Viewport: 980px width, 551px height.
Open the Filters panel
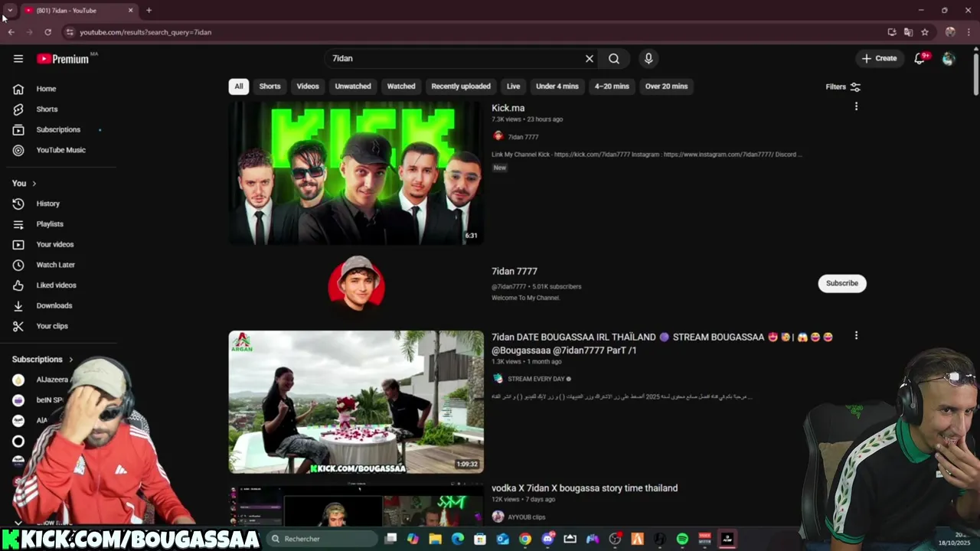[843, 86]
